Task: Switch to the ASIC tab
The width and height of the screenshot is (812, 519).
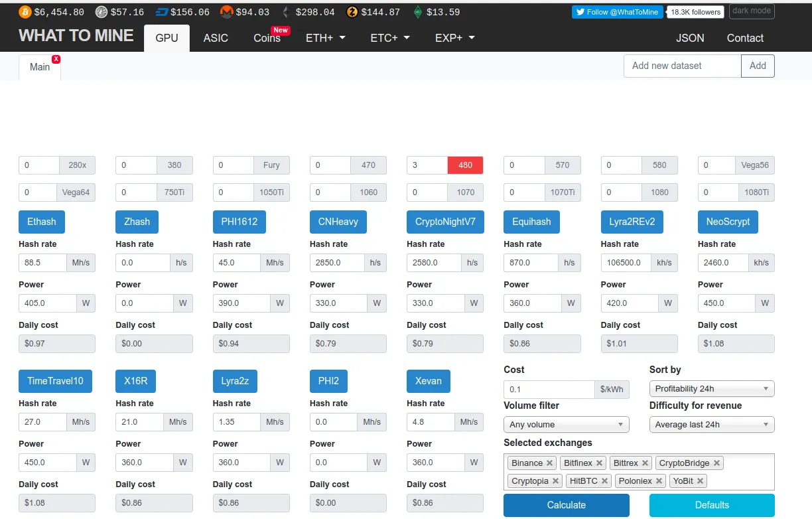Action: [216, 38]
